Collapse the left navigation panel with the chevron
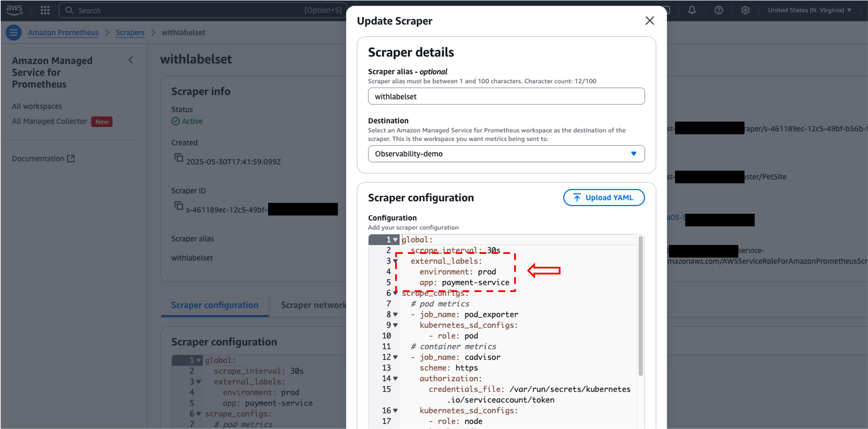Screen dimensions: 868x429 point(131,60)
